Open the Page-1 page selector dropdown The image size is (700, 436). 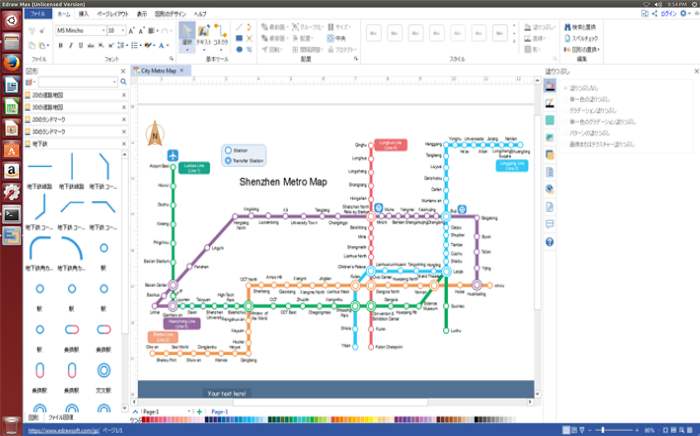point(189,411)
